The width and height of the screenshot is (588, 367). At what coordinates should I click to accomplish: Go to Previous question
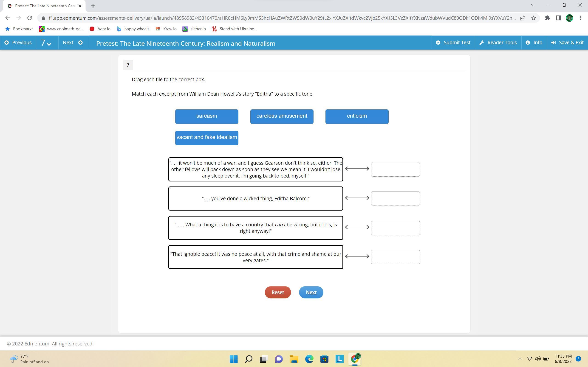tap(18, 43)
